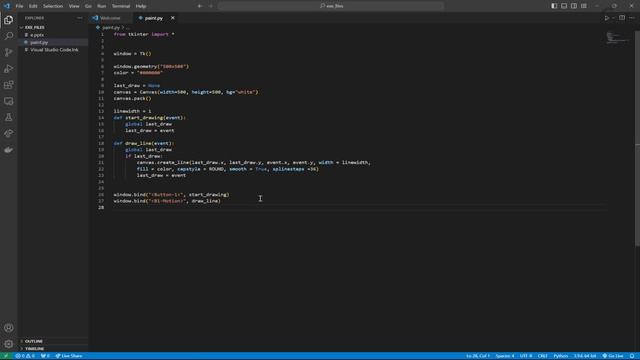This screenshot has width=640, height=360.
Task: Click Go Live in the status bar
Action: pyautogui.click(x=613, y=356)
